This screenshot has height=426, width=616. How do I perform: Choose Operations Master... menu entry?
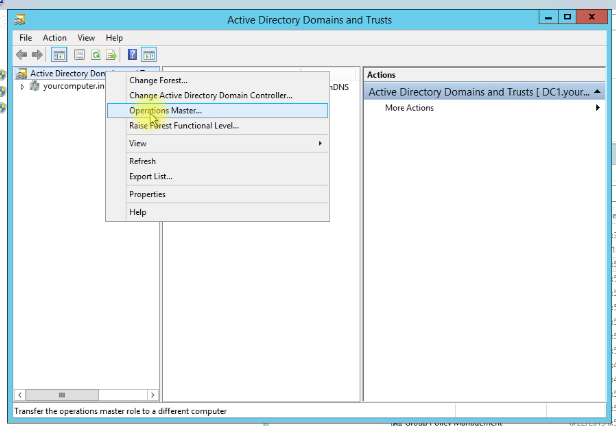pyautogui.click(x=217, y=110)
